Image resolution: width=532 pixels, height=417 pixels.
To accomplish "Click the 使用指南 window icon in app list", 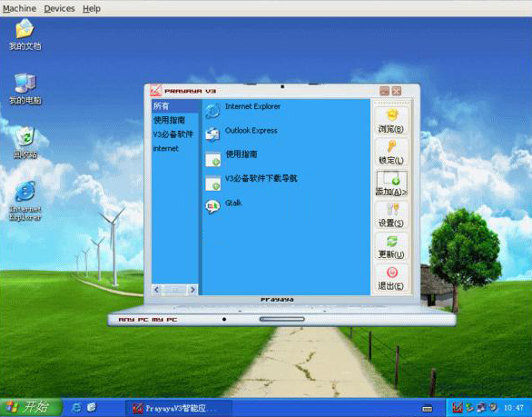I will (x=212, y=159).
